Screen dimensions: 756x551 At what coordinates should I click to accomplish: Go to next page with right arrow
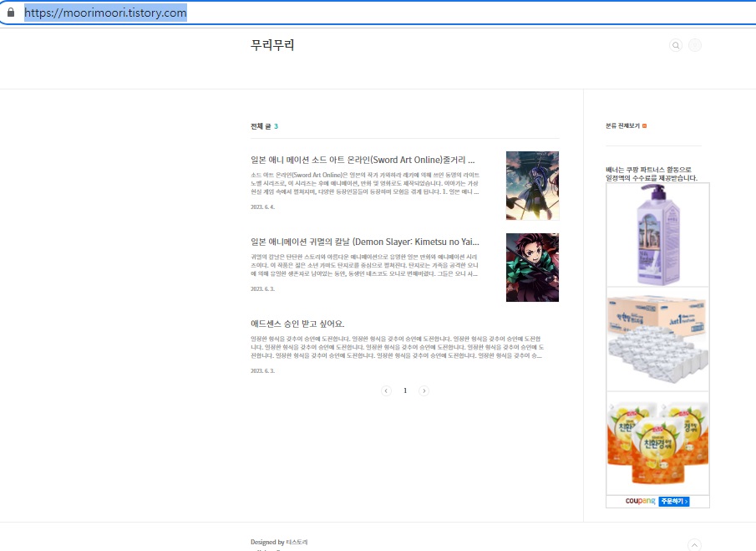coord(424,390)
